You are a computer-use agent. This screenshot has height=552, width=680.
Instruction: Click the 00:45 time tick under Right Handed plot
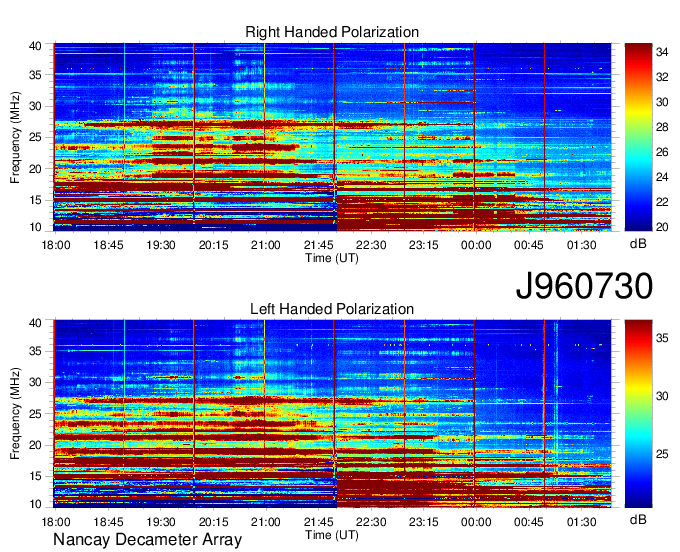click(x=529, y=245)
